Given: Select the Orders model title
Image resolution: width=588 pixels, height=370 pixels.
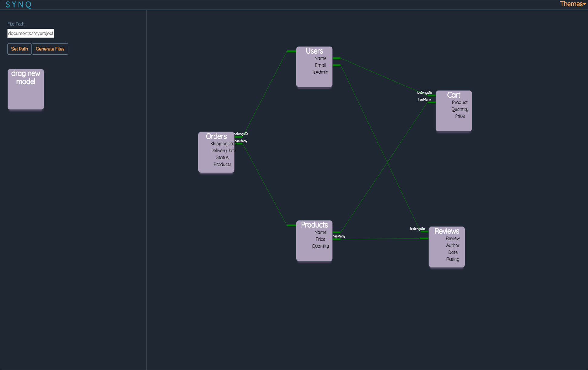Looking at the screenshot, I should click(216, 136).
